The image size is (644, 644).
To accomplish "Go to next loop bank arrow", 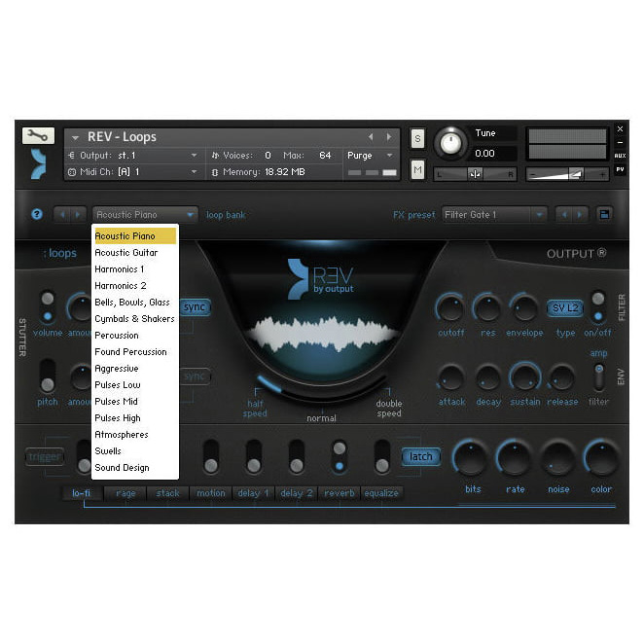I will 78,214.
